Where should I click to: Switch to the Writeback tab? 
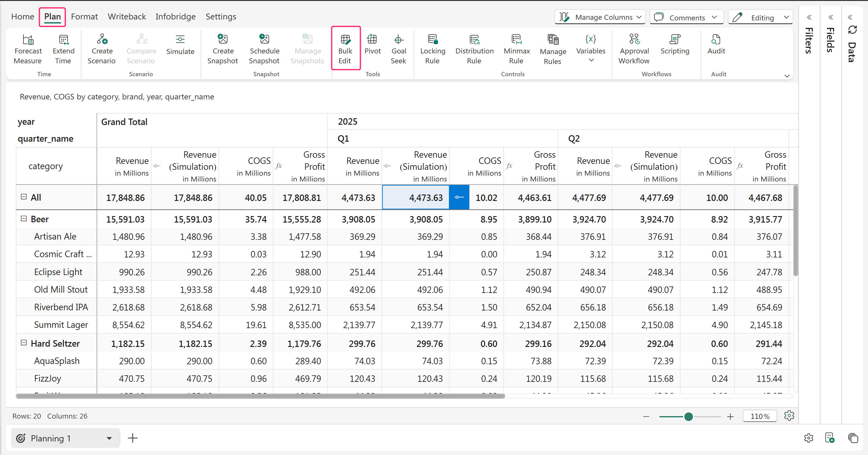(127, 17)
